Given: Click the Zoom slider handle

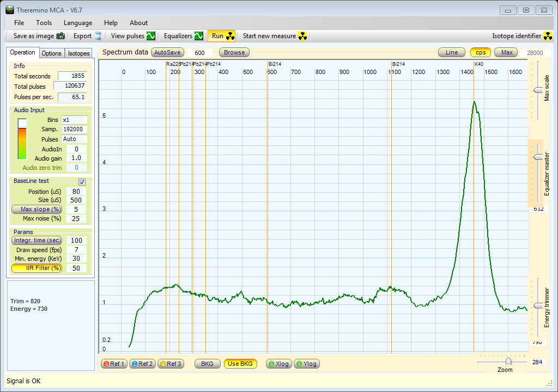Looking at the screenshot, I should click(508, 361).
